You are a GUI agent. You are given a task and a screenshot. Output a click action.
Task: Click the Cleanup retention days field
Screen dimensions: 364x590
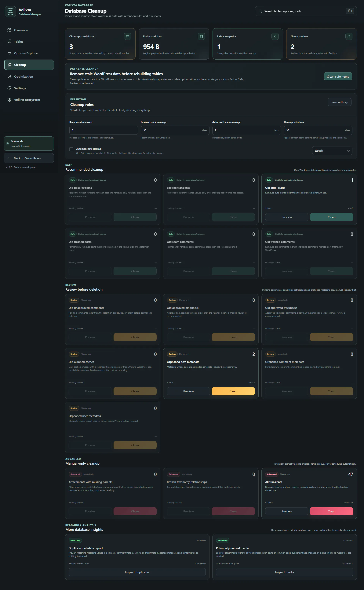point(318,130)
